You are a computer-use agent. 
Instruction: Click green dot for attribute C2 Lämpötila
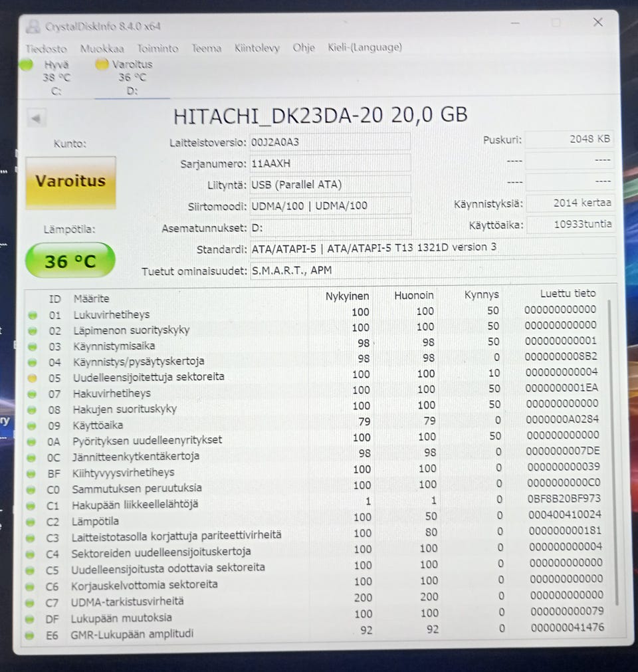[31, 522]
